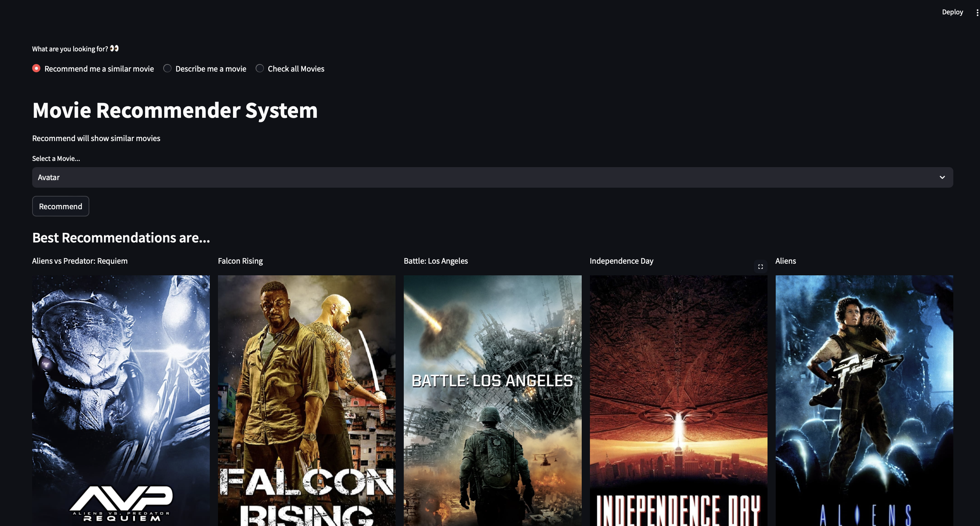
Task: Change the selected movie from Avatar
Action: 491,177
